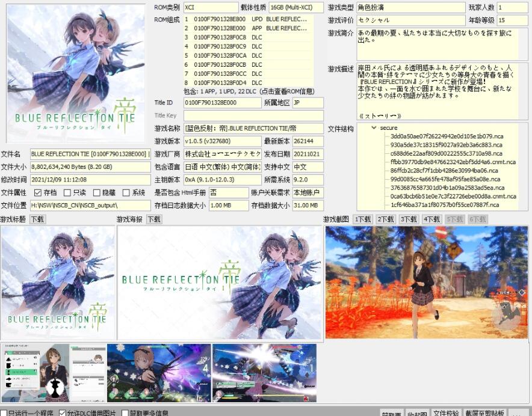Click the 最新版本 field showing 262144

pos(308,141)
